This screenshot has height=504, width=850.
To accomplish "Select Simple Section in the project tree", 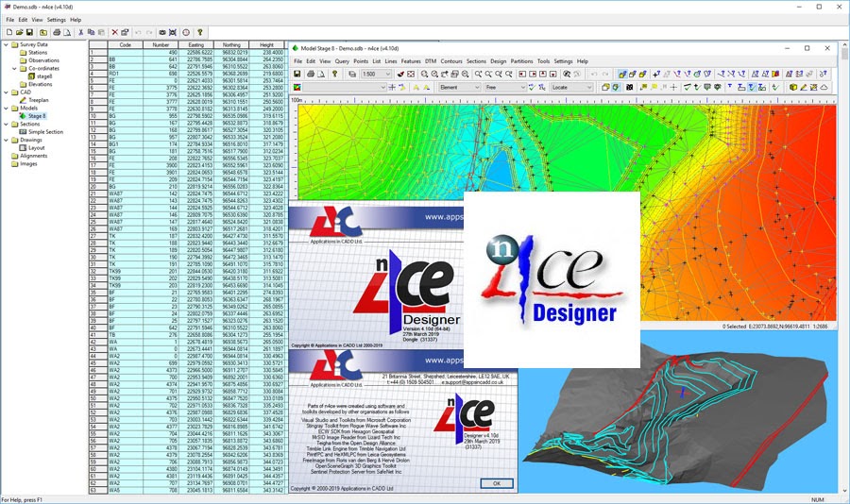I will tap(45, 132).
